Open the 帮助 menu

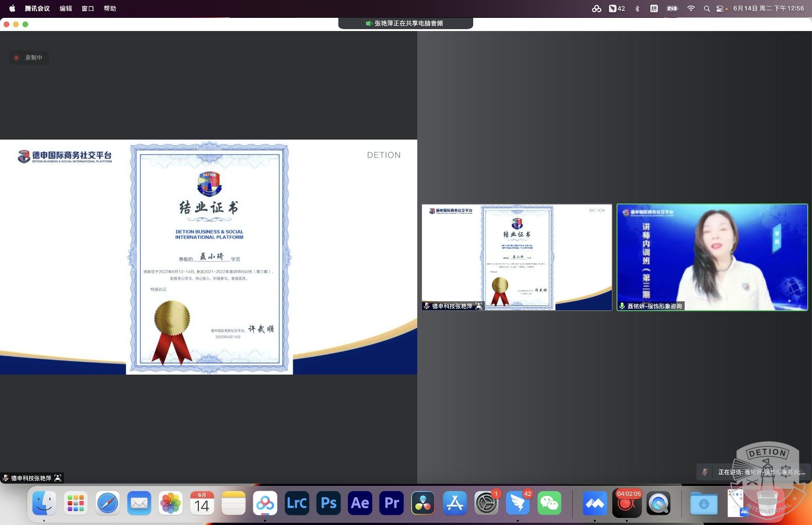[110, 8]
